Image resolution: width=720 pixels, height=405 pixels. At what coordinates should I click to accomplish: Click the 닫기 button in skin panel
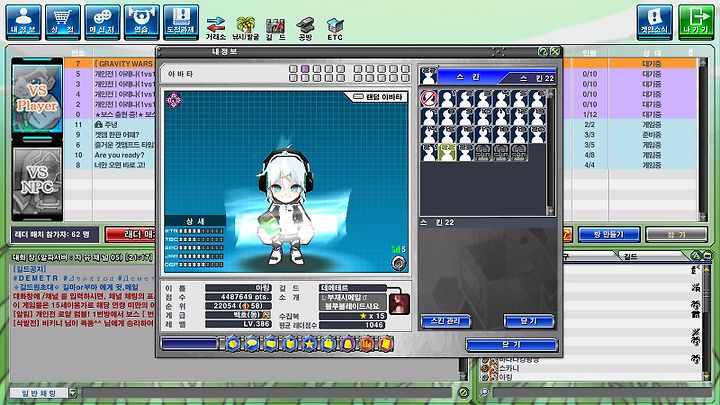(529, 321)
